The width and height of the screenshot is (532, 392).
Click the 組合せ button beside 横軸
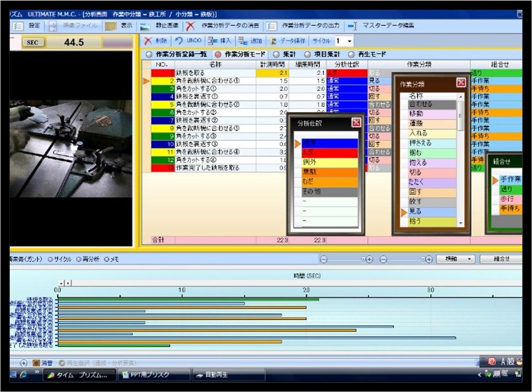502,259
